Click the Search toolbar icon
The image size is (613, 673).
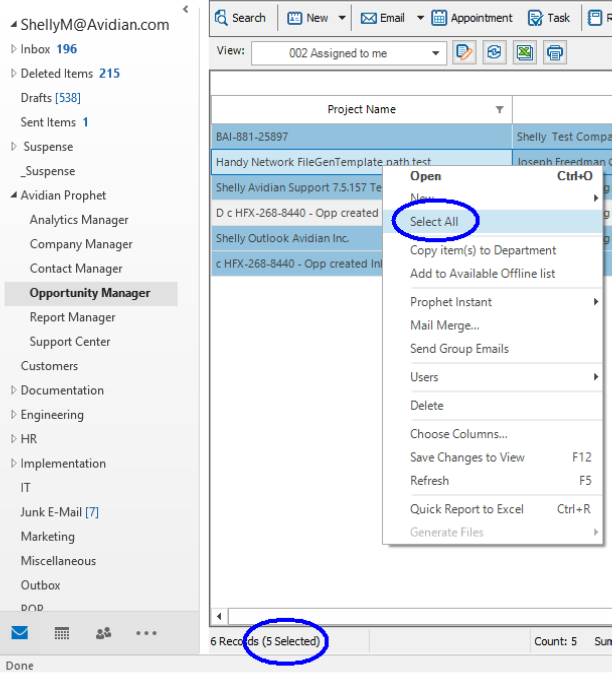tap(221, 18)
